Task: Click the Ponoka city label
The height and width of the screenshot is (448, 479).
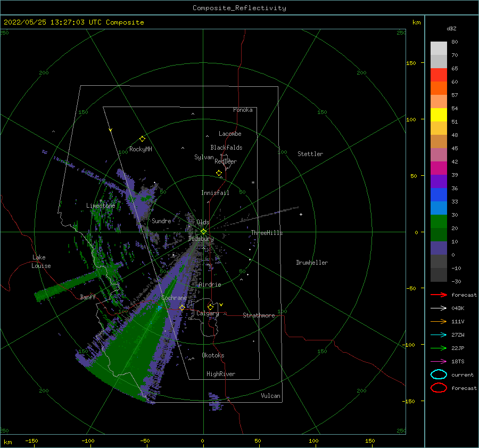Action: click(243, 110)
